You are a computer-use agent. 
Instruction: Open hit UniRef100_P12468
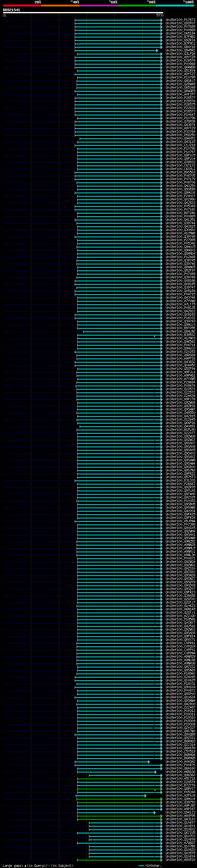coord(180,257)
